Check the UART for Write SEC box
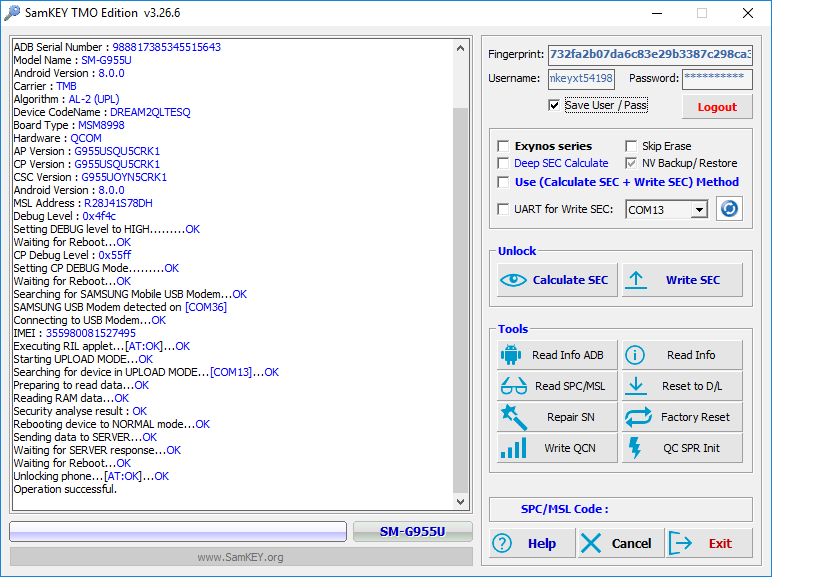The height and width of the screenshot is (577, 819). click(x=503, y=209)
